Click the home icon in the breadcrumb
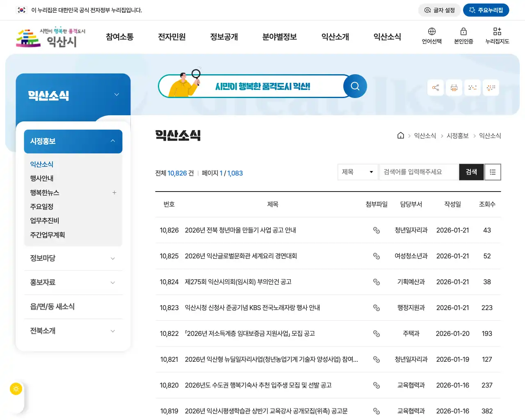Viewport: 525px width, 420px height. [400, 135]
